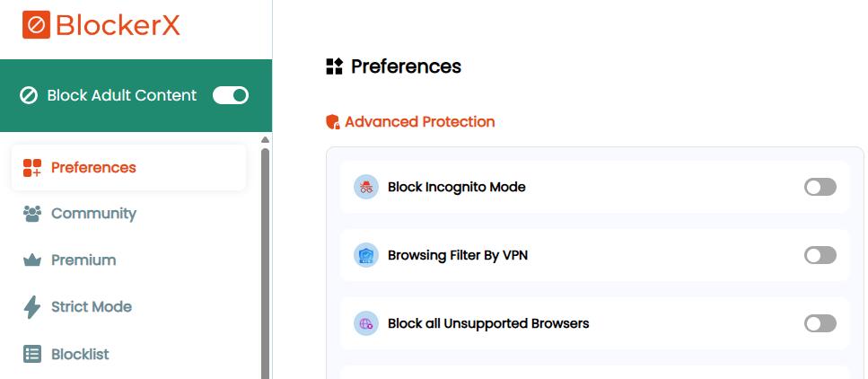868x379 pixels.
Task: Click the sidebar scrollbar up arrow
Action: pos(265,140)
